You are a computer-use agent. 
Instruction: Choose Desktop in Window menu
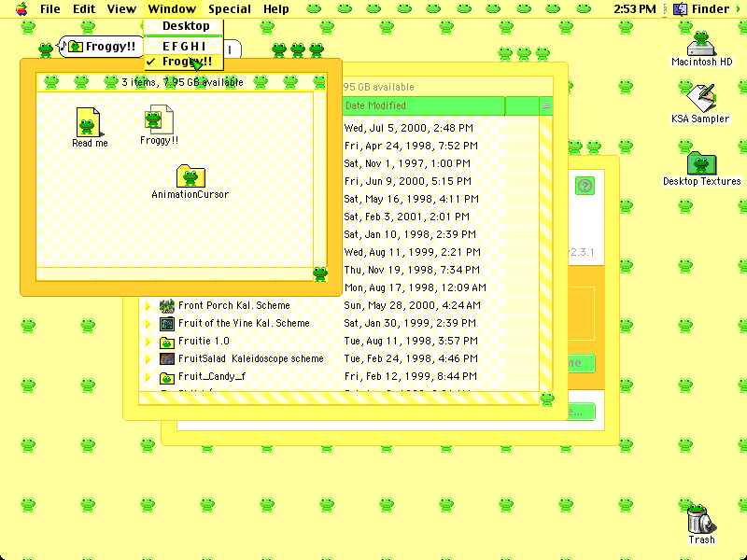(183, 26)
